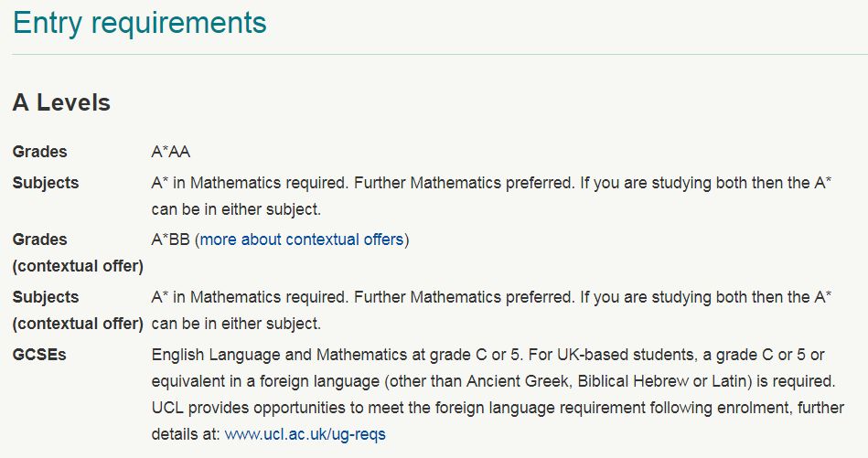
Task: Click the first 'Subjects' row label
Action: point(46,183)
